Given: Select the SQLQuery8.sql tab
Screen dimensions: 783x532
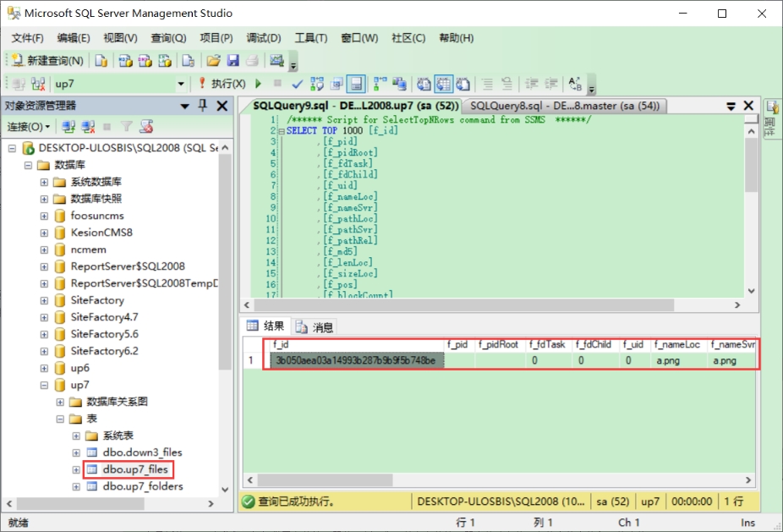Looking at the screenshot, I should [x=564, y=106].
